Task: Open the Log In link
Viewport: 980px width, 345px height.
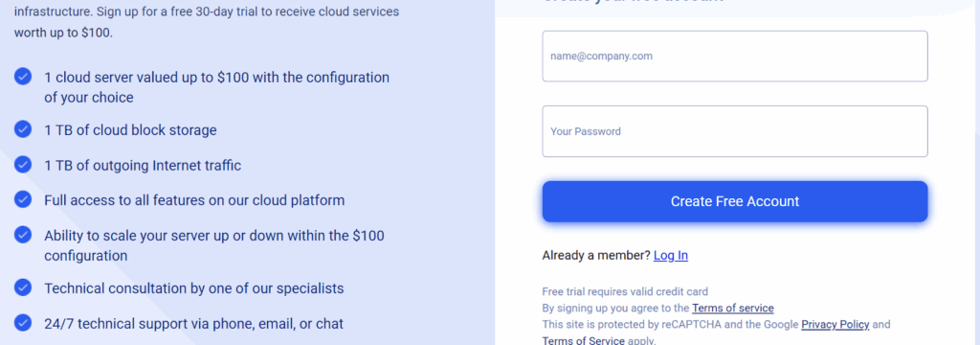Action: pos(671,256)
